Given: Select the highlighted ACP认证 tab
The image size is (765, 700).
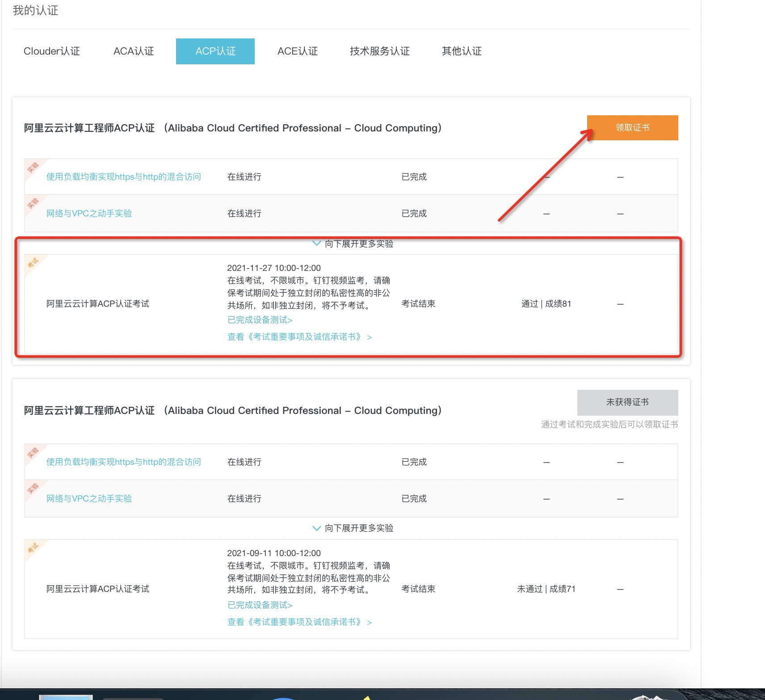Looking at the screenshot, I should coord(215,51).
